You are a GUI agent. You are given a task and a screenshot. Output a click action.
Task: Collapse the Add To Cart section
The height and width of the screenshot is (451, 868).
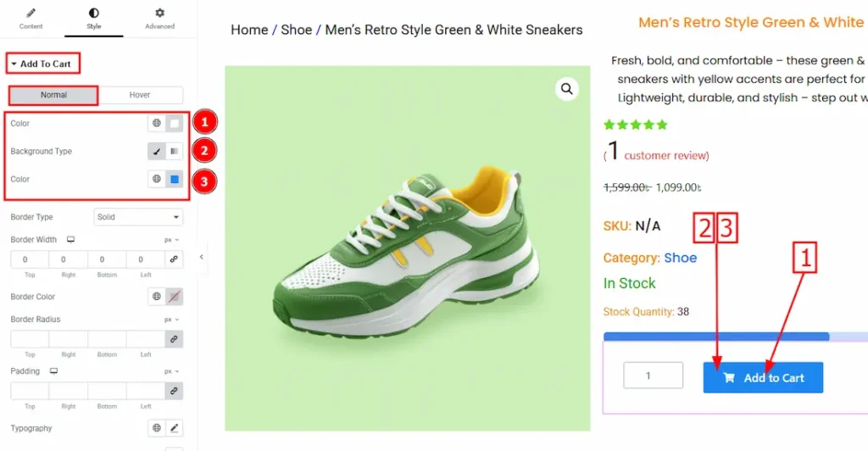[41, 64]
